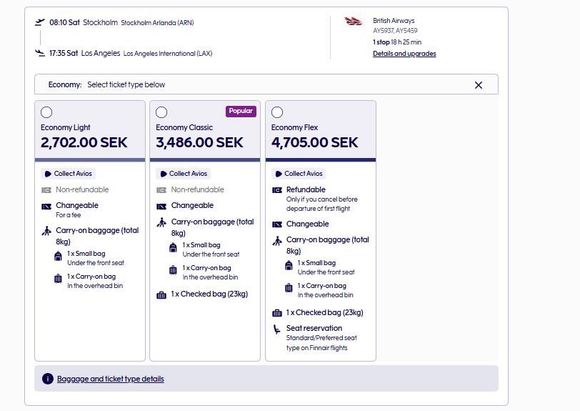580x411 pixels.
Task: Click carry-on baggage icon in Economy Light
Action: point(46,231)
